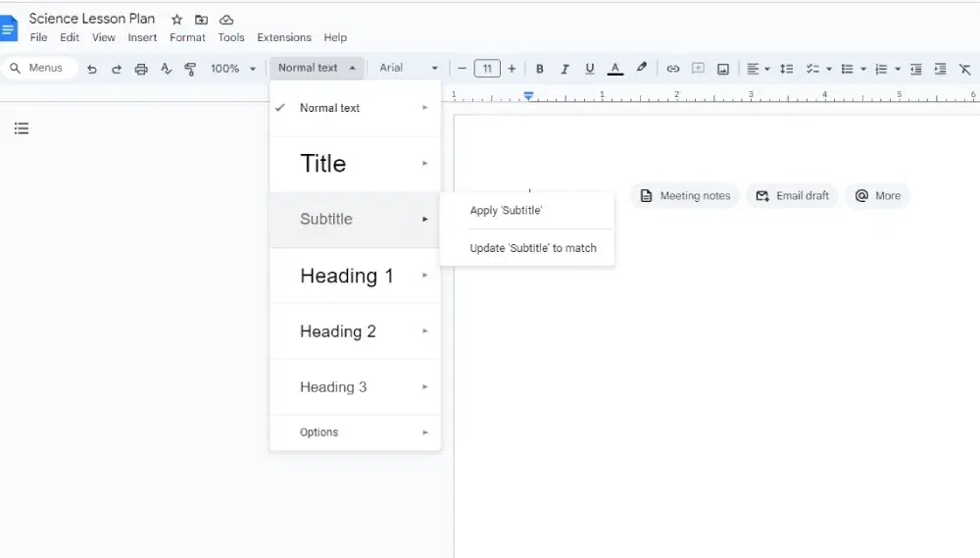
Task: Decrease indent icon
Action: click(915, 69)
